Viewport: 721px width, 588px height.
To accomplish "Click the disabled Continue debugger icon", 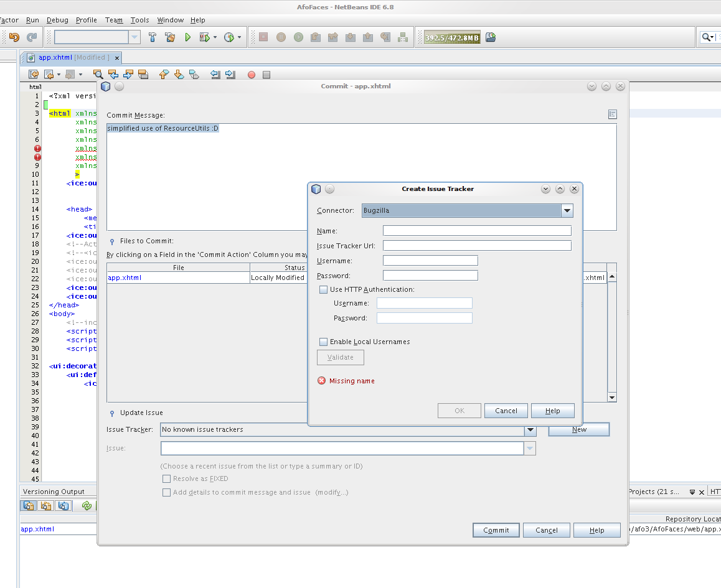I will 298,37.
